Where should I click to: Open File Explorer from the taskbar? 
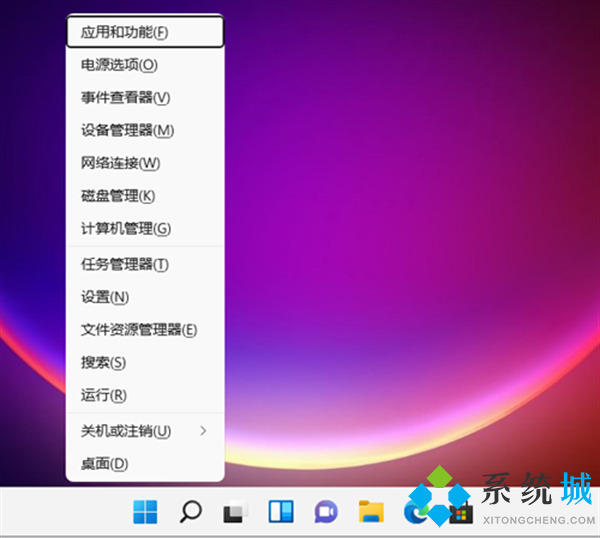371,512
